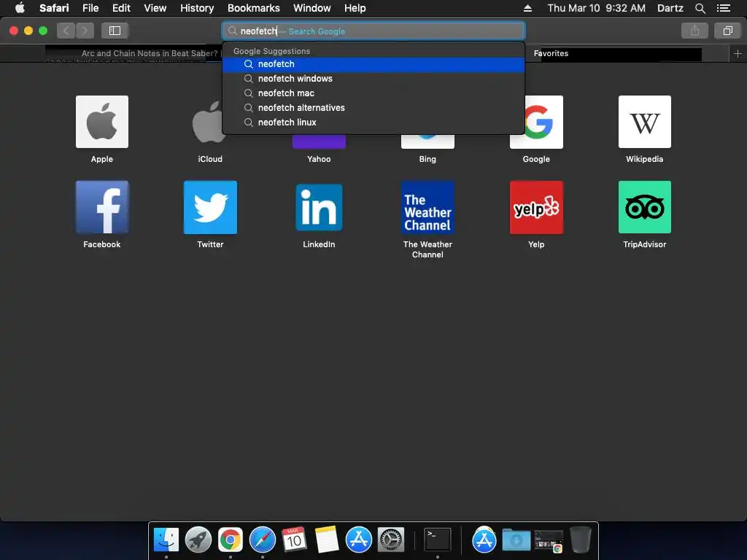This screenshot has width=747, height=560.
Task: Open the TripAdvisor favorites tile
Action: pos(645,207)
